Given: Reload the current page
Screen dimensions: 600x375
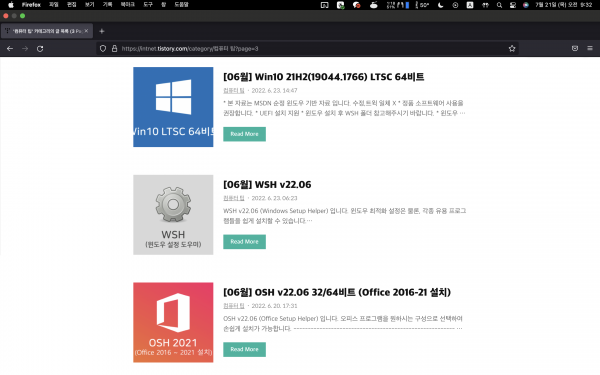Looking at the screenshot, I should click(x=40, y=49).
